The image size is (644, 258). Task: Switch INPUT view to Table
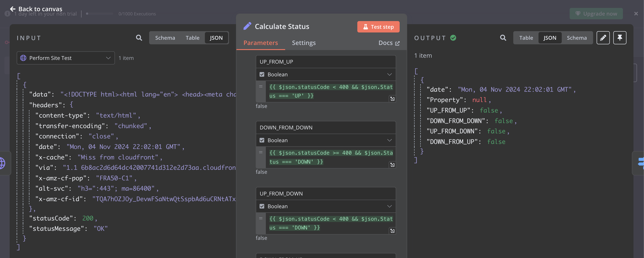(x=192, y=38)
